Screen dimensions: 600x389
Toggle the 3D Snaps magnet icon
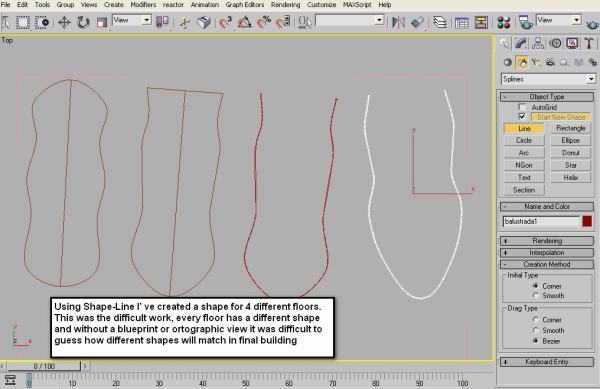tap(225, 23)
